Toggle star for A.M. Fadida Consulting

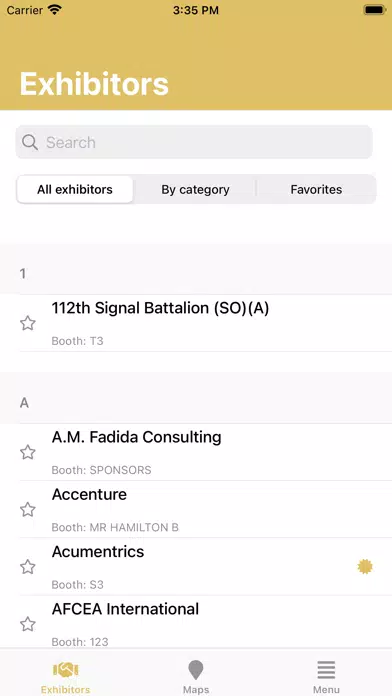[x=28, y=452]
